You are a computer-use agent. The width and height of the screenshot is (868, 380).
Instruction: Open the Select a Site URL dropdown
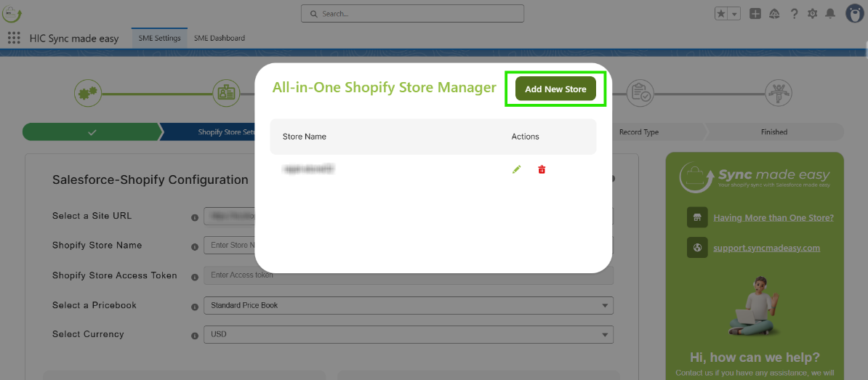[x=409, y=216]
